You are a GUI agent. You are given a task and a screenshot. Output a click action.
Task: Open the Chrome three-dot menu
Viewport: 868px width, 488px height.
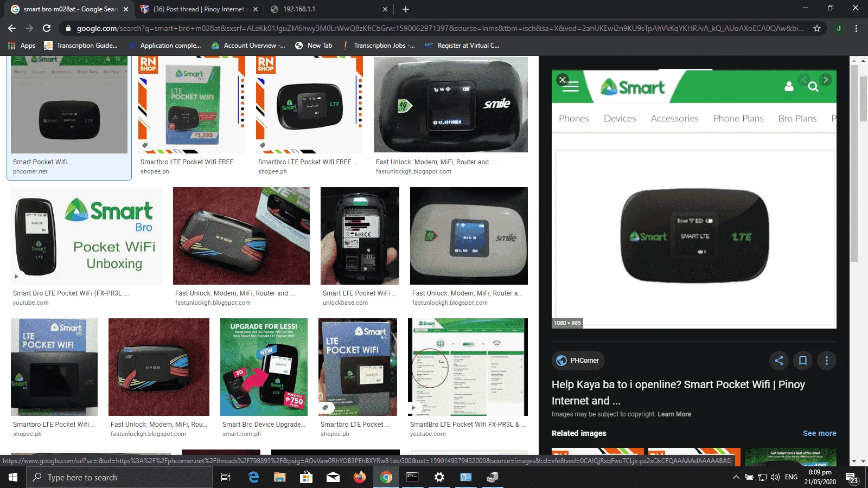[856, 28]
